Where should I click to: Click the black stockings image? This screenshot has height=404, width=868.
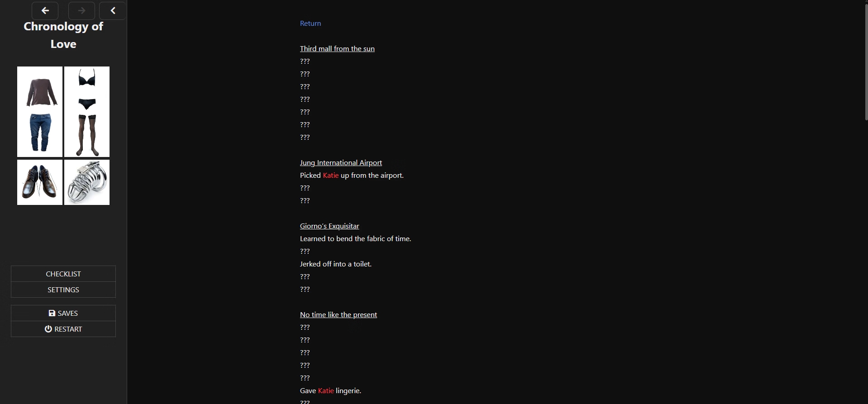pyautogui.click(x=87, y=134)
